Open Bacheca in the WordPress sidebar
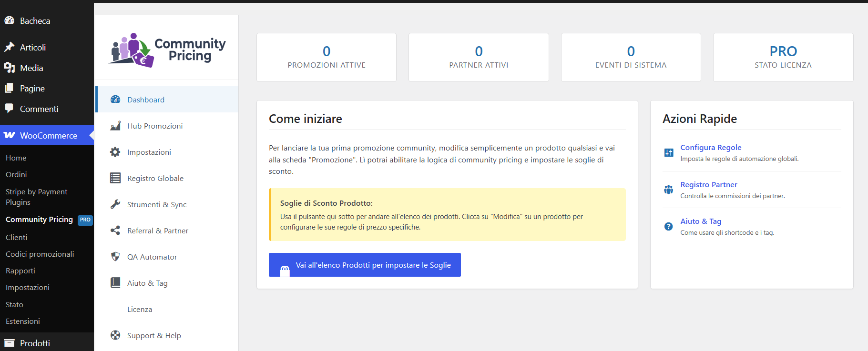The image size is (868, 351). coord(47,20)
